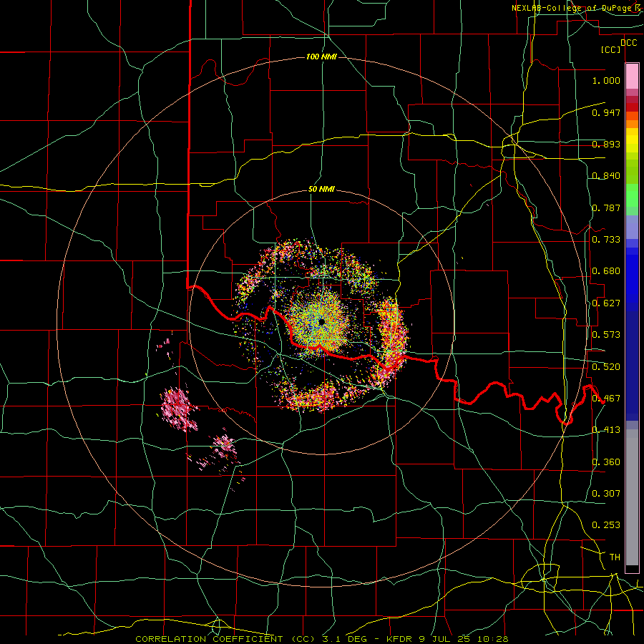Select the 0.733 legend value

point(606,239)
